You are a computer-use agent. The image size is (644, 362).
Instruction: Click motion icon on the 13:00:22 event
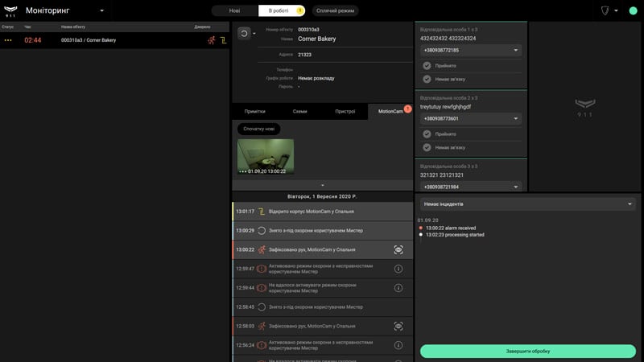[262, 249]
